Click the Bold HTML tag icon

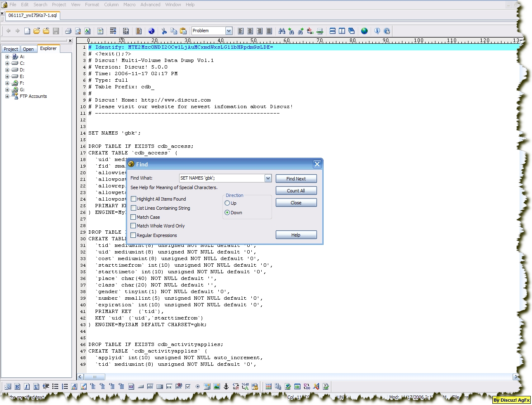(x=17, y=386)
